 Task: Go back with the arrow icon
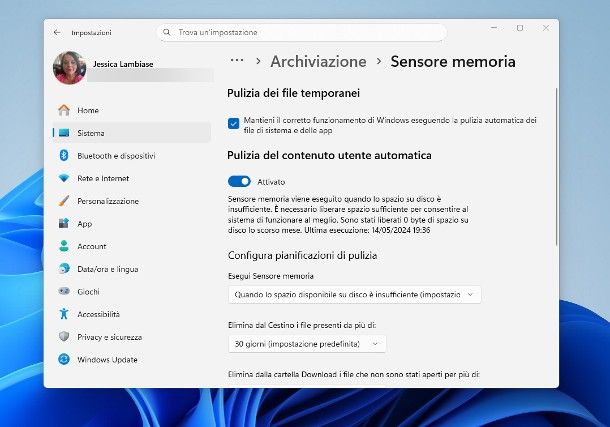click(57, 32)
